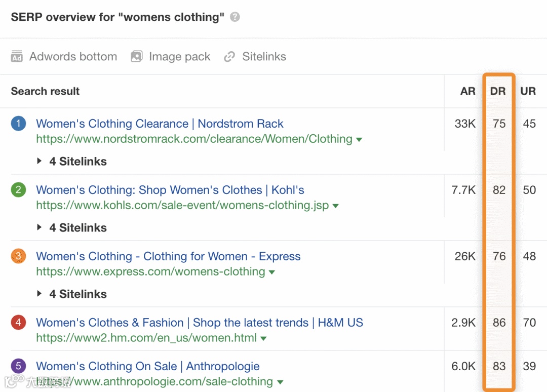
Task: Sort by the AR column header
Action: point(467,91)
